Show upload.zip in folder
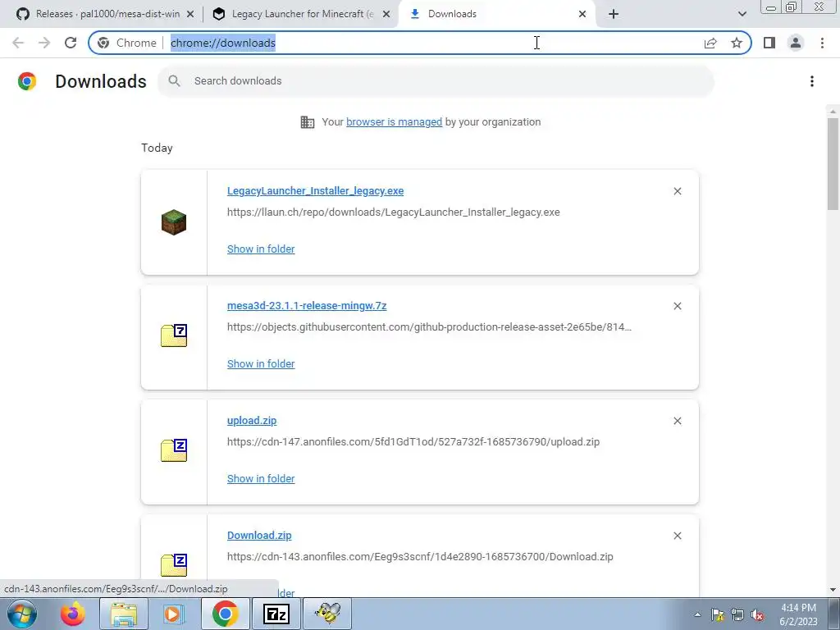The width and height of the screenshot is (840, 630). coord(261,479)
